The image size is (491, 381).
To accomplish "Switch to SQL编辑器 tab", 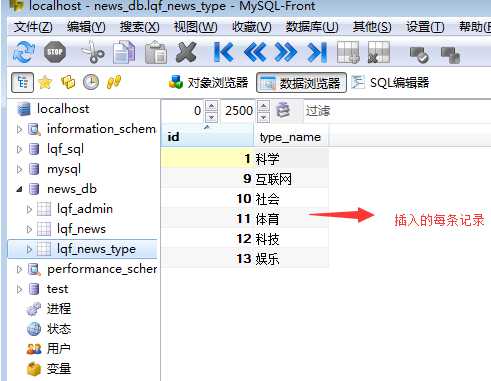I will [390, 83].
